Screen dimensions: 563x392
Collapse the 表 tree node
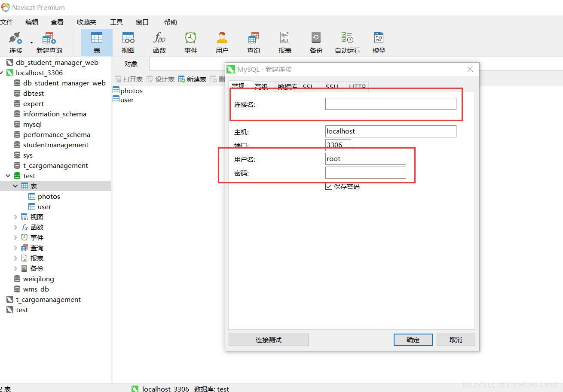[x=15, y=186]
